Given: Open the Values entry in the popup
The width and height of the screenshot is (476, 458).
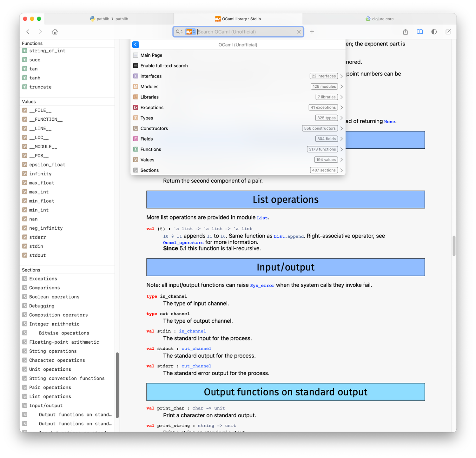Looking at the screenshot, I should (238, 160).
